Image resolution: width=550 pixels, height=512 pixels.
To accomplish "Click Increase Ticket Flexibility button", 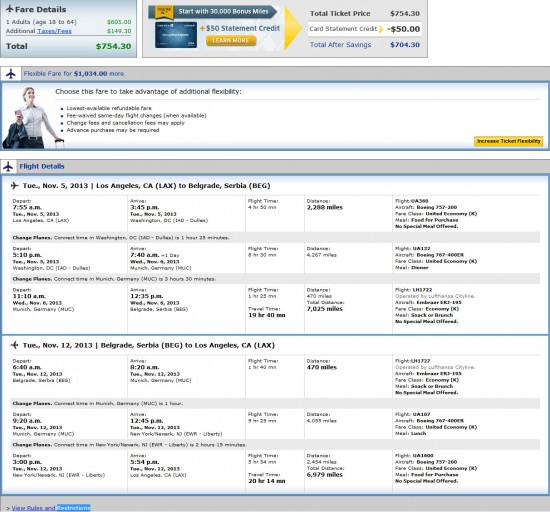I will pyautogui.click(x=508, y=141).
